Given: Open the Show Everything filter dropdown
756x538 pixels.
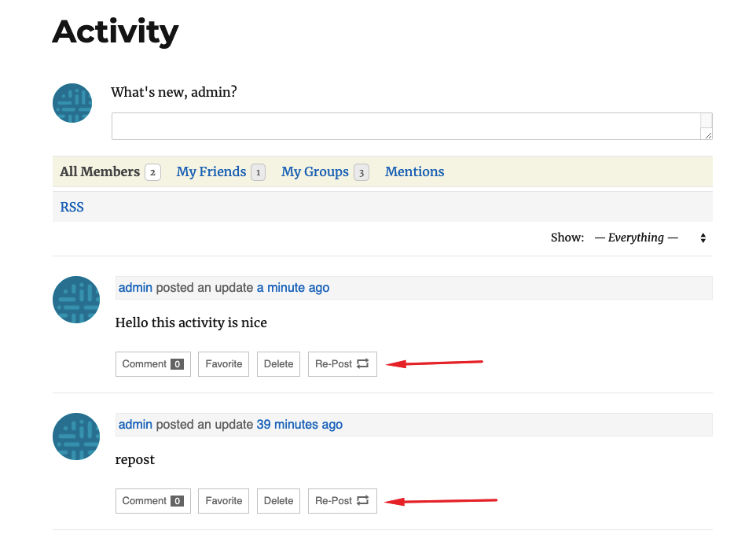Looking at the screenshot, I should tap(650, 238).
